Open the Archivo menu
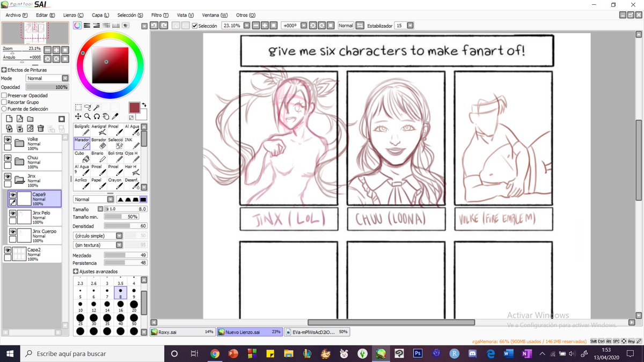 pos(16,15)
